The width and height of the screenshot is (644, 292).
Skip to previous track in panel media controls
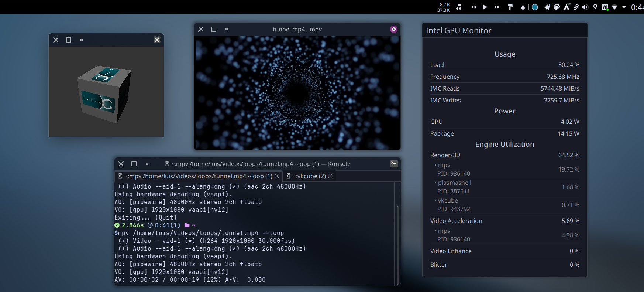tap(473, 7)
